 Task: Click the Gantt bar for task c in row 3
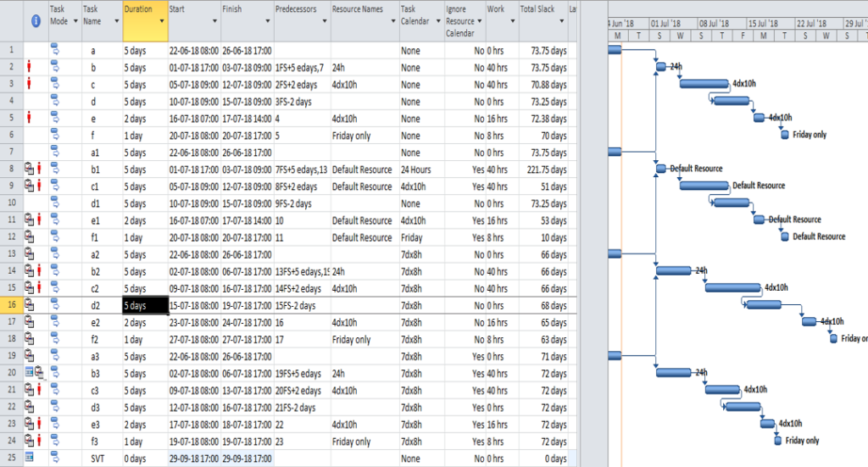[x=704, y=84]
